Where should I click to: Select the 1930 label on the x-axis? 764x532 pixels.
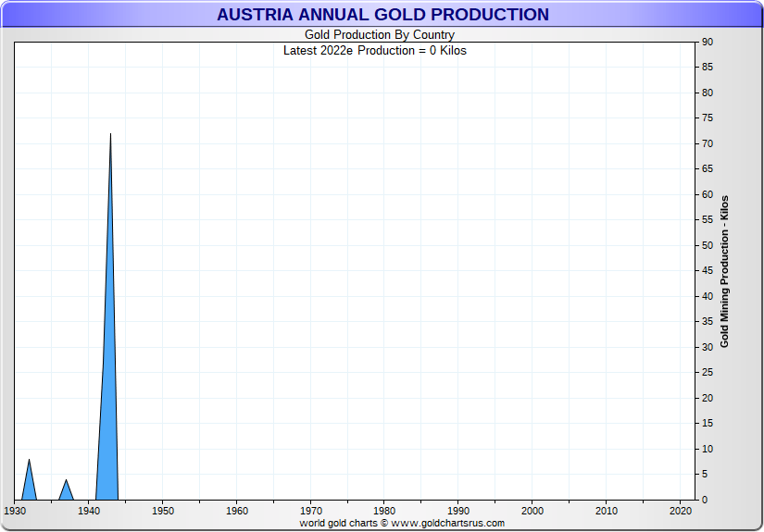[x=15, y=511]
